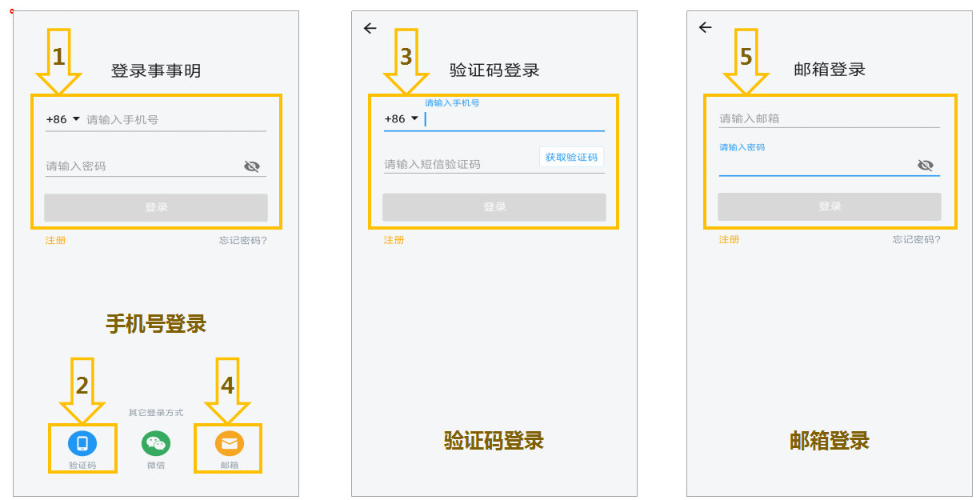Toggle password visibility on phone login screen
Viewport: 980px width, 500px height.
(x=252, y=166)
